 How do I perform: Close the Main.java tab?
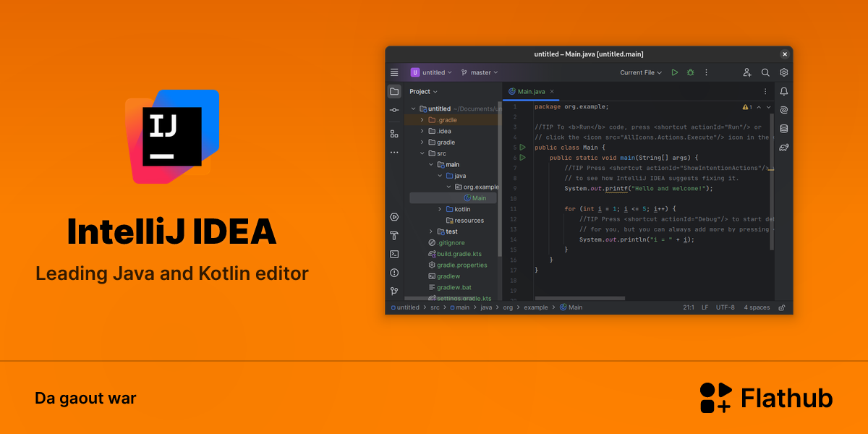tap(552, 92)
